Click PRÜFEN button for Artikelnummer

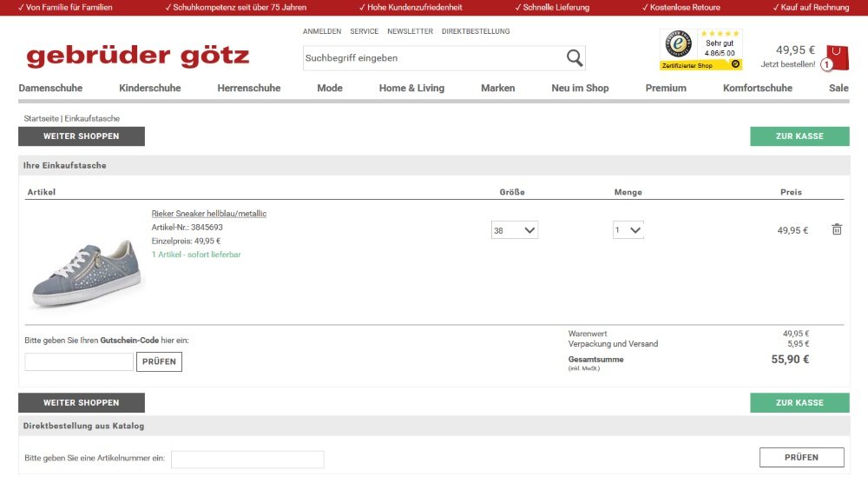[801, 457]
